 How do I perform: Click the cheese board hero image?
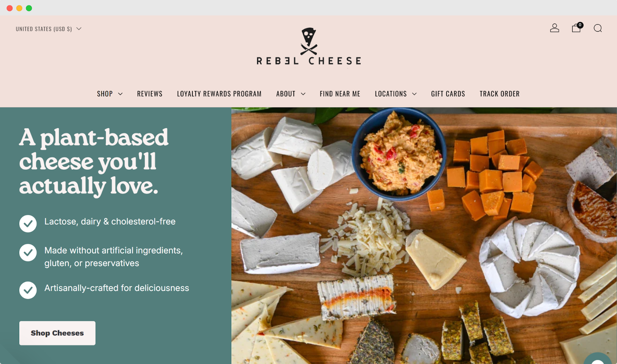(424, 236)
